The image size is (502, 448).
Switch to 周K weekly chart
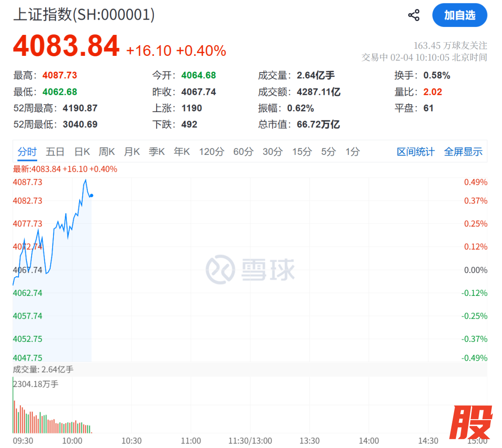pos(106,152)
